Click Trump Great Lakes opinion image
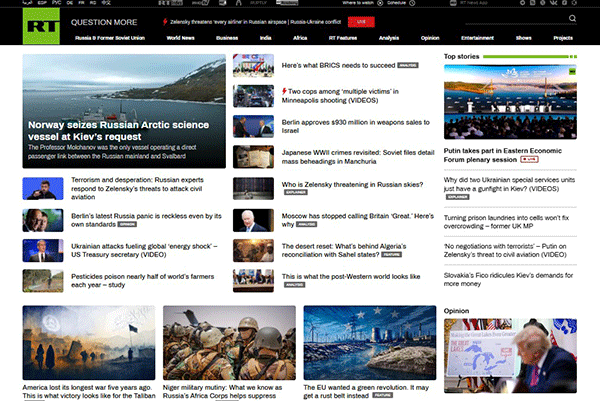Screen dimensions: 600x401 [x=510, y=355]
